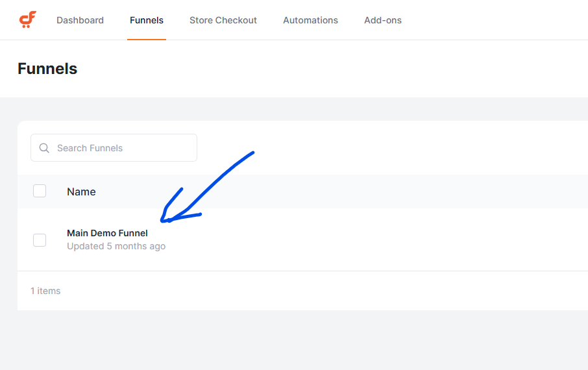Viewport: 588px width, 370px height.
Task: Switch to the Store Checkout tab
Action: (223, 20)
